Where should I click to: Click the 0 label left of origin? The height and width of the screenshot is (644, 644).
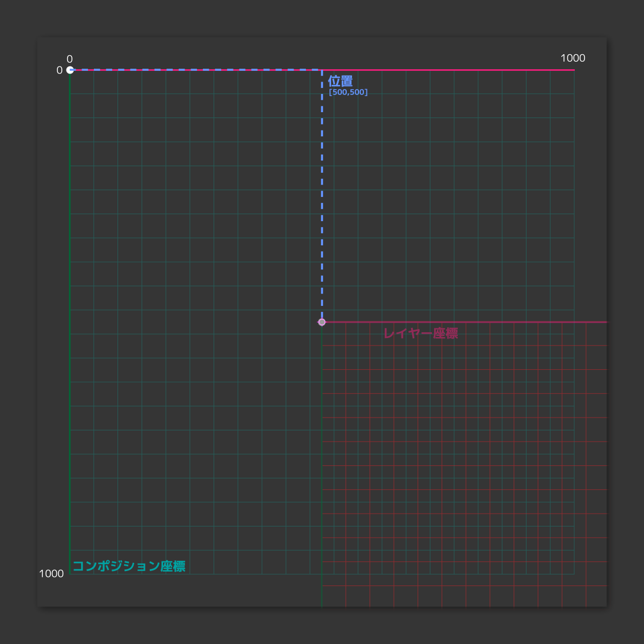tap(60, 70)
